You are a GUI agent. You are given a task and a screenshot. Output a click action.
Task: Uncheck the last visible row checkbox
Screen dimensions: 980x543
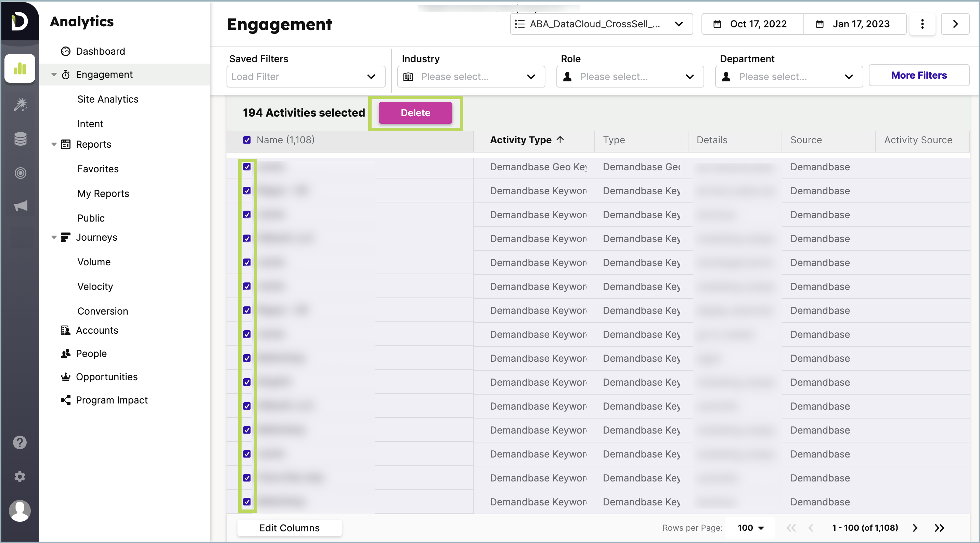pos(247,502)
